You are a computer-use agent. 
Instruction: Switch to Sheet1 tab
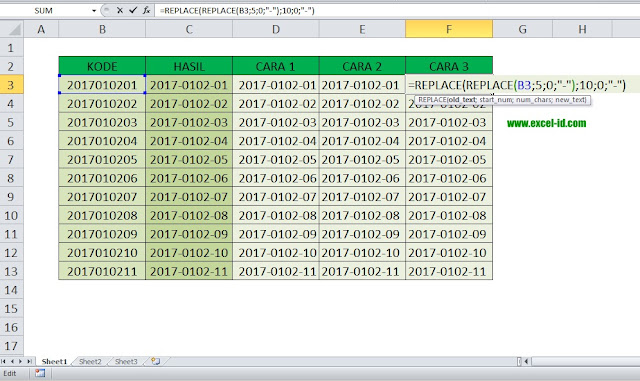pos(54,361)
